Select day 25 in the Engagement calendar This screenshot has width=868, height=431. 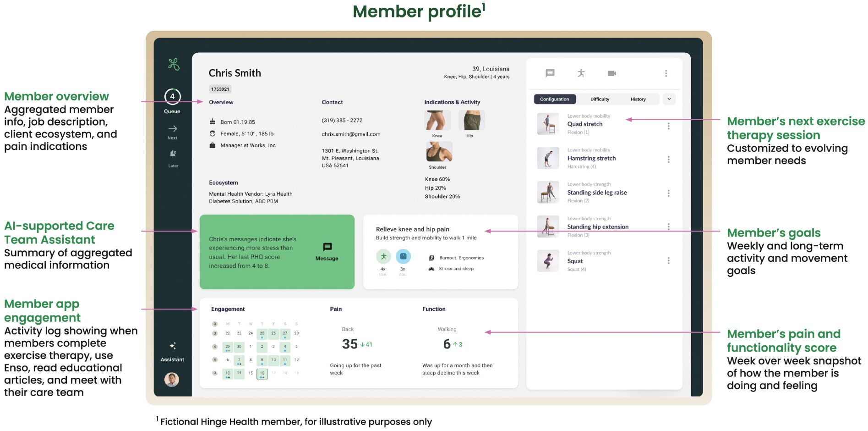pyautogui.click(x=262, y=334)
